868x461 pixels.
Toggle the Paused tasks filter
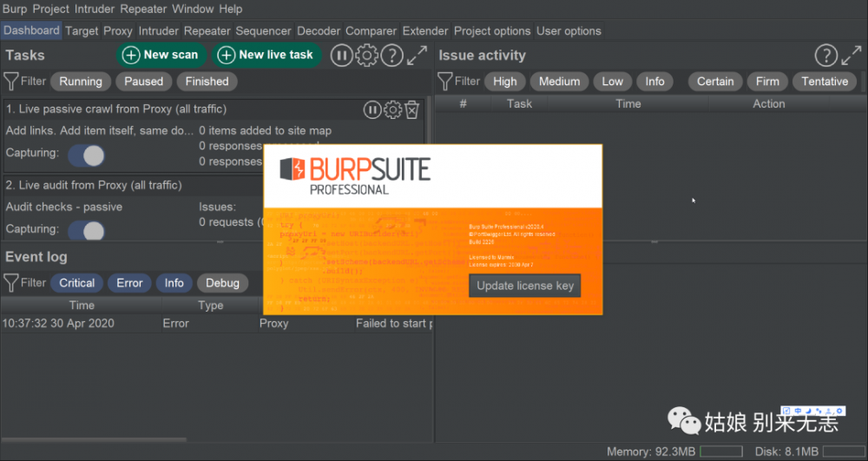(x=144, y=82)
